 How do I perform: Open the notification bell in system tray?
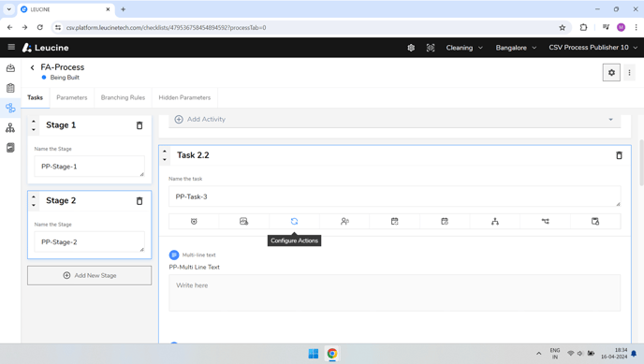[634, 354]
